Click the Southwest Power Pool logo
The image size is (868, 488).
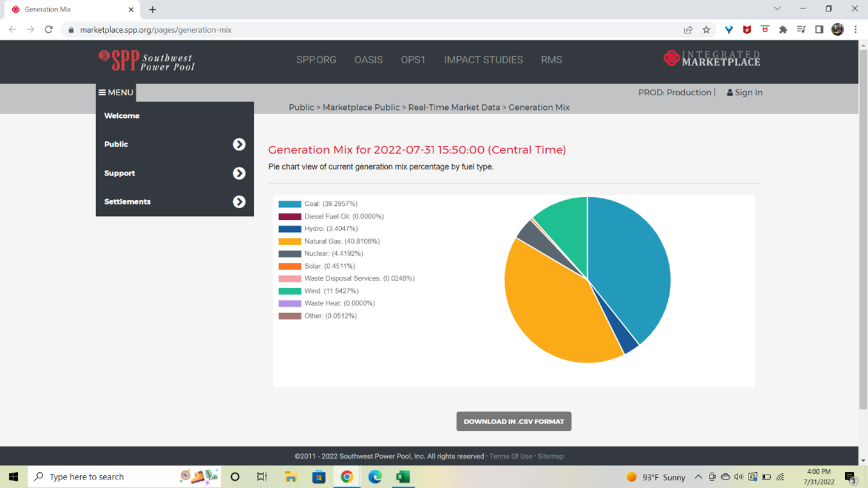146,60
